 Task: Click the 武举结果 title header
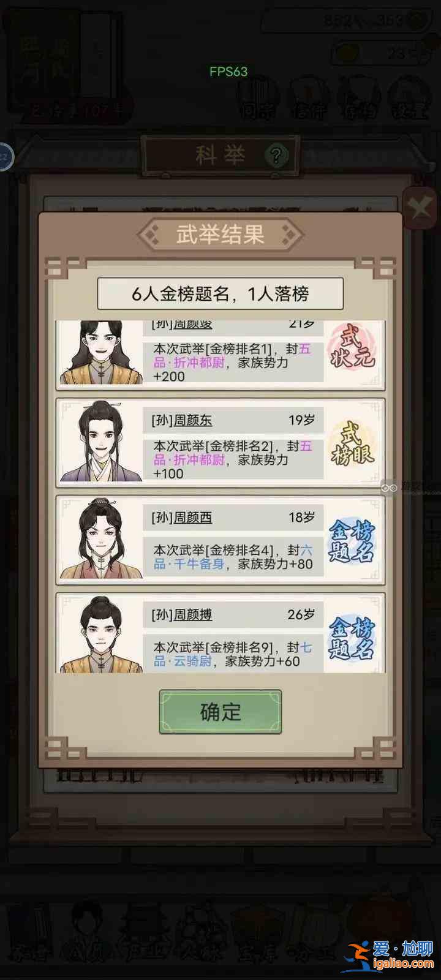click(221, 234)
